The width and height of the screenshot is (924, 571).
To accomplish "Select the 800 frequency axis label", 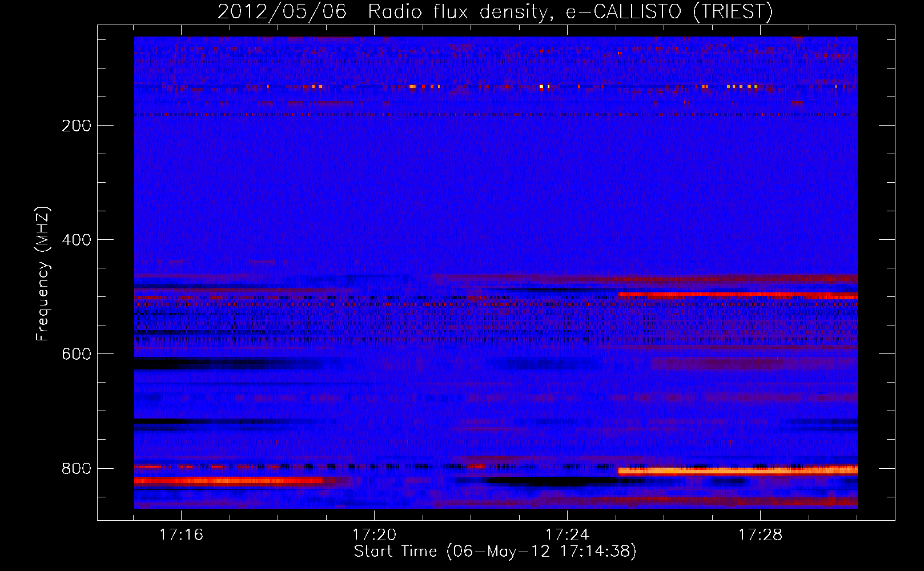I will [x=77, y=468].
